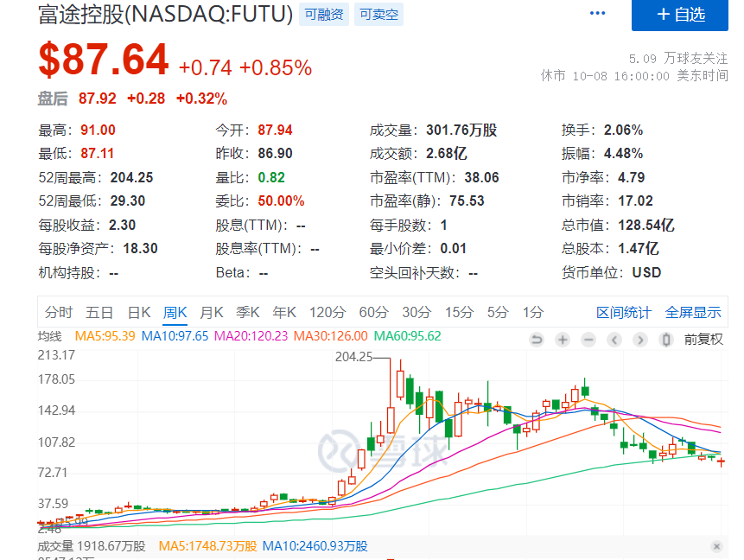Zoom in chart with plus icon
Viewport: 744px width, 560px height.
tap(563, 340)
